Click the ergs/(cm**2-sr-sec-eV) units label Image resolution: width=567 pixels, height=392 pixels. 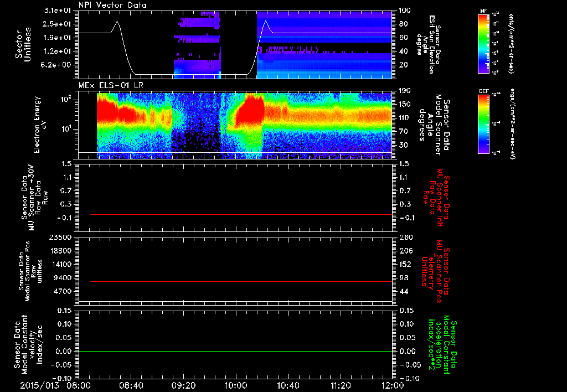click(x=511, y=124)
